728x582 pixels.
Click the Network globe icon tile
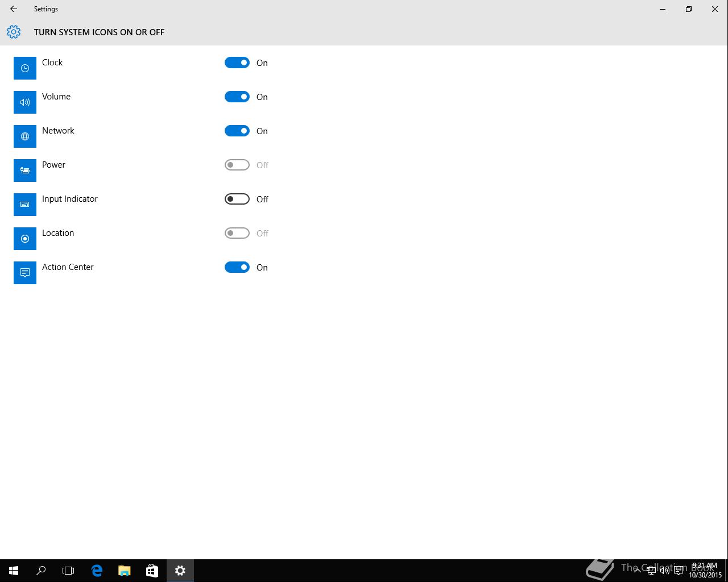click(x=25, y=136)
